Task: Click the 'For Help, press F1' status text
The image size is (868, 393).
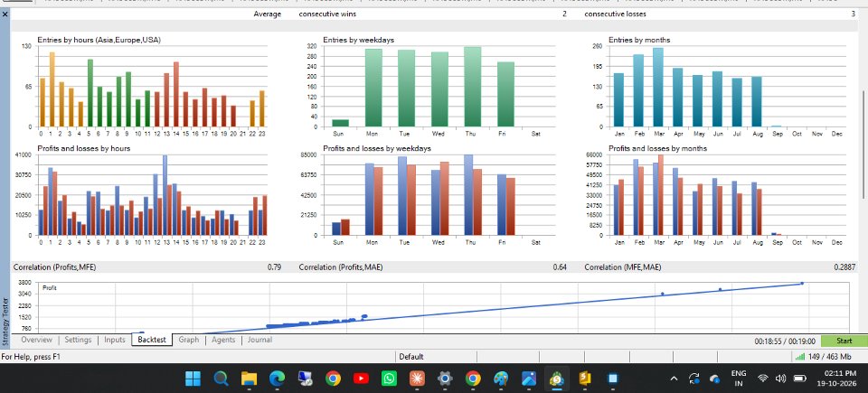Action: (31, 357)
